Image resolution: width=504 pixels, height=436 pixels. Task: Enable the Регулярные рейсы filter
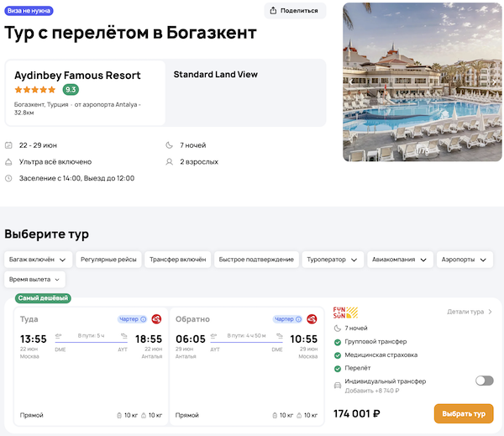(109, 260)
